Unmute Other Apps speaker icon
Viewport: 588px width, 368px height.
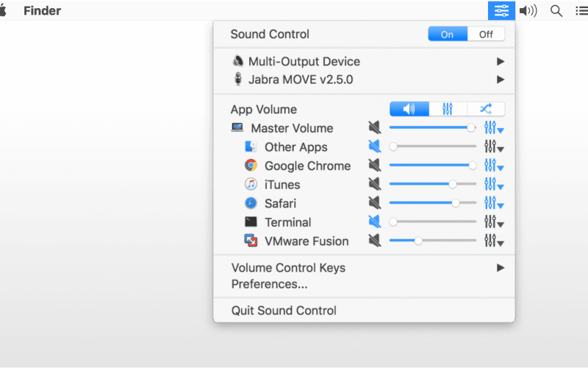[374, 146]
